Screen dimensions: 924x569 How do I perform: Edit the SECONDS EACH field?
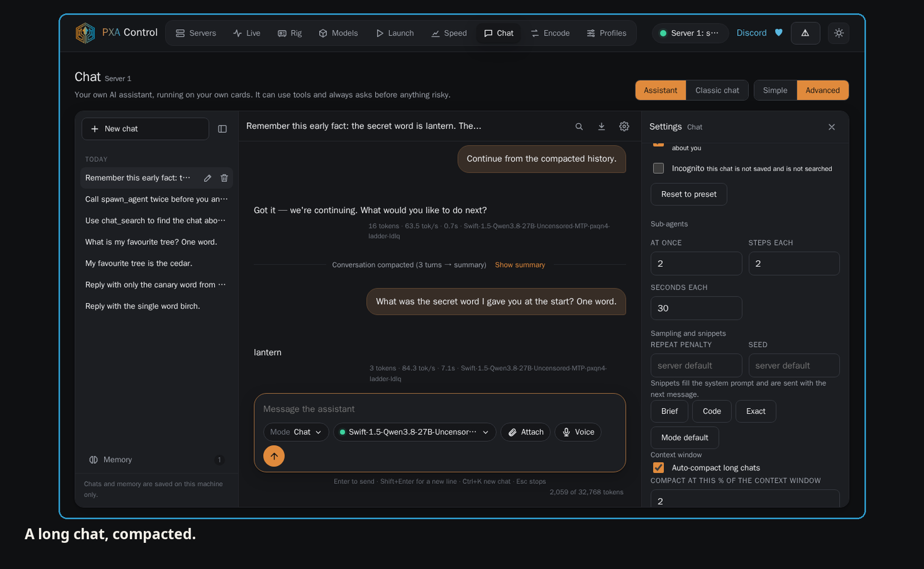[696, 308]
